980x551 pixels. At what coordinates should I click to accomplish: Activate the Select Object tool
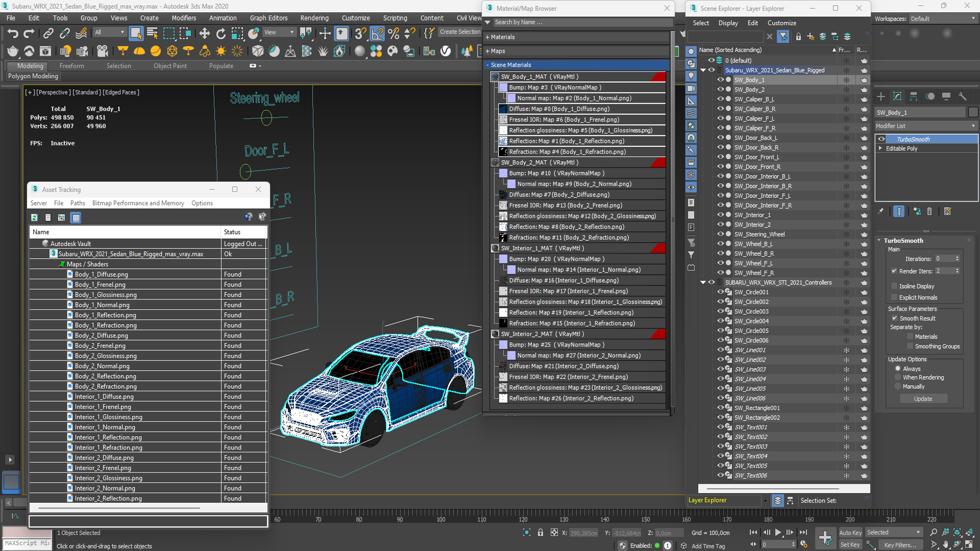[x=136, y=34]
